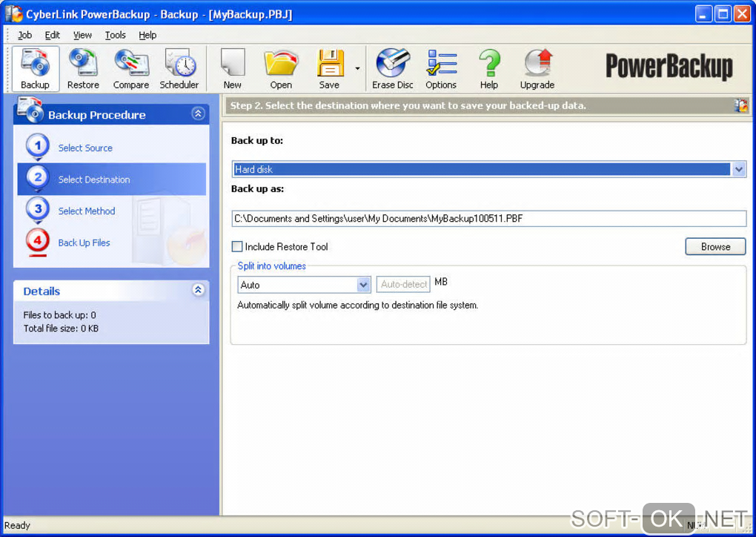Close the PowerBackup window
Image resolution: width=756 pixels, height=537 pixels.
coord(743,13)
